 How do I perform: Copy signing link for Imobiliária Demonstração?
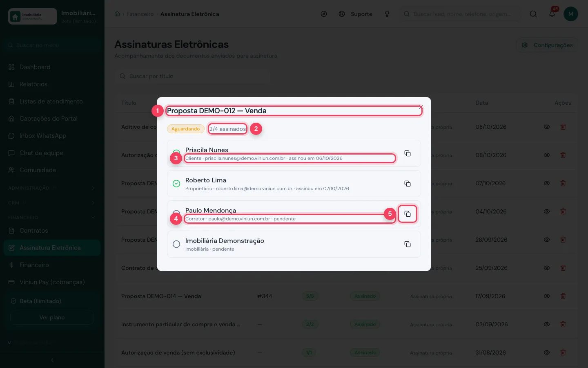pos(407,244)
